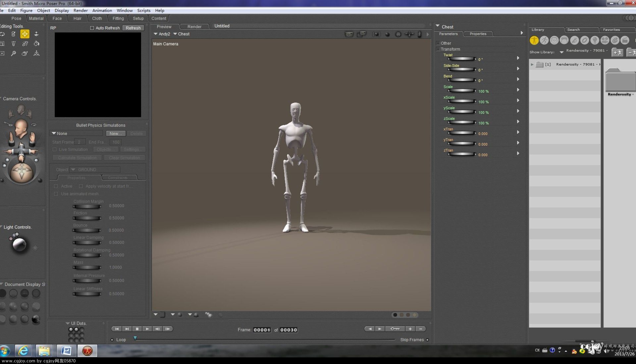
Task: Click the Play animation button
Action: click(x=147, y=329)
